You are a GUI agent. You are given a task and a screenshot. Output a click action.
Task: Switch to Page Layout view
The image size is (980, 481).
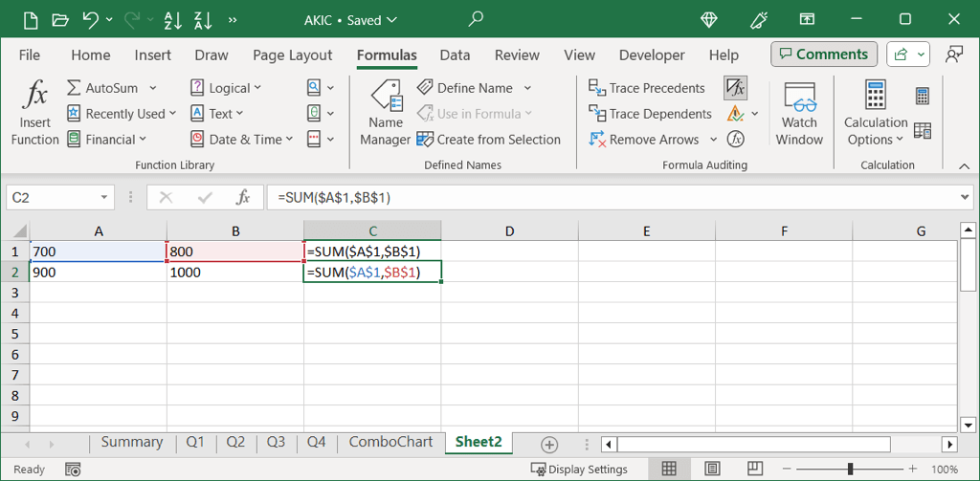(712, 469)
